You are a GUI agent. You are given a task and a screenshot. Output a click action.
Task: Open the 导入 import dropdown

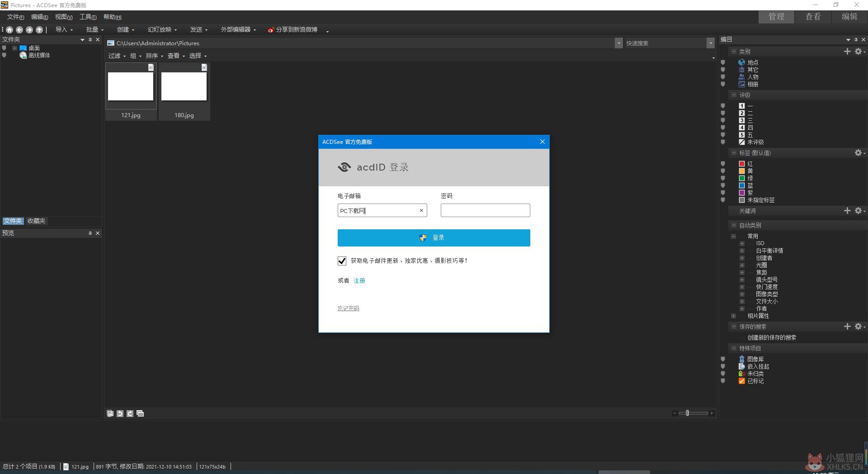coord(64,30)
